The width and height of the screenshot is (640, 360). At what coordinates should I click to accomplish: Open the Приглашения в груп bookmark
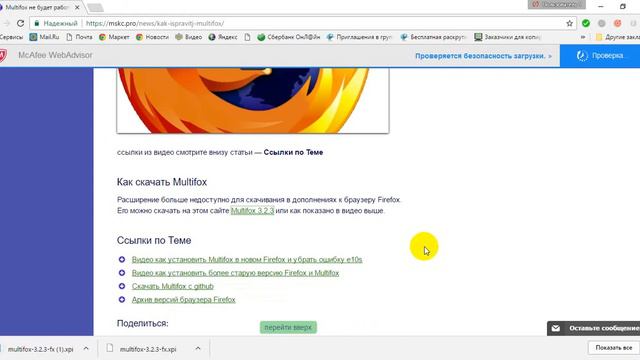click(359, 37)
